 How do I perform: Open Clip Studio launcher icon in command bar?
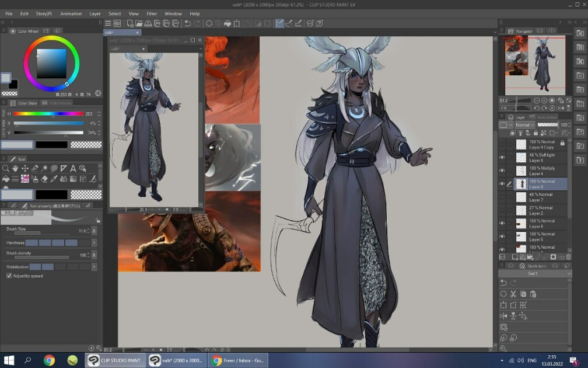[x=117, y=23]
